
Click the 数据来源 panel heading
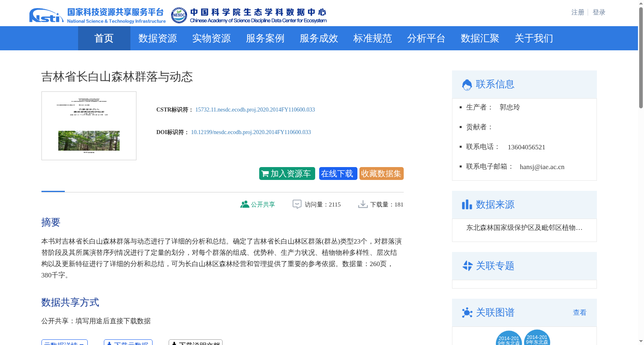[495, 205]
